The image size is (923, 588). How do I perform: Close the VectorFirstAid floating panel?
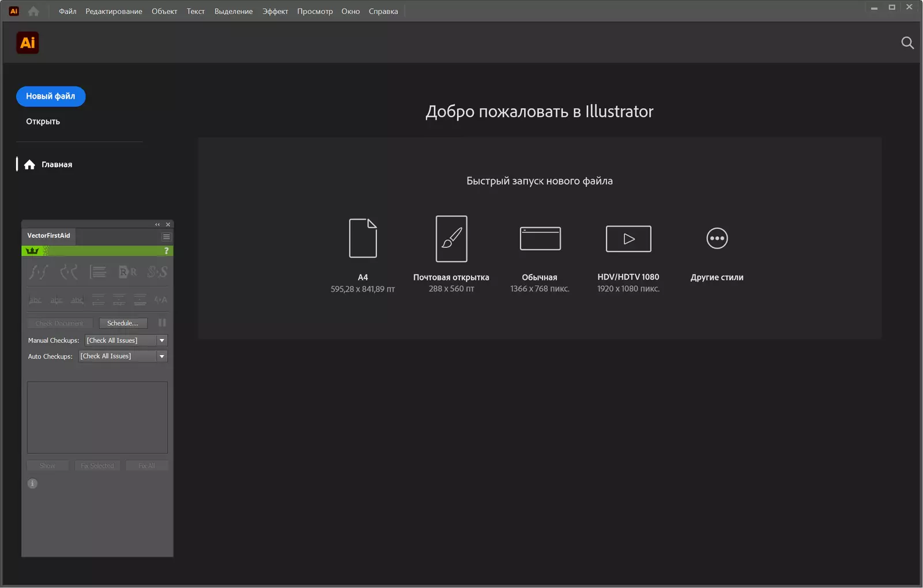(x=168, y=224)
